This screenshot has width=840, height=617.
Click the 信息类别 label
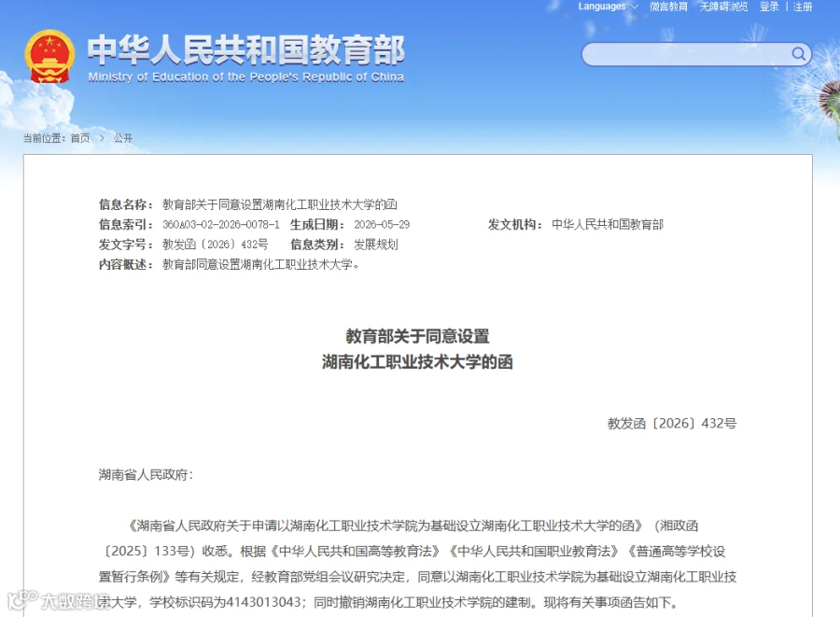tap(317, 245)
